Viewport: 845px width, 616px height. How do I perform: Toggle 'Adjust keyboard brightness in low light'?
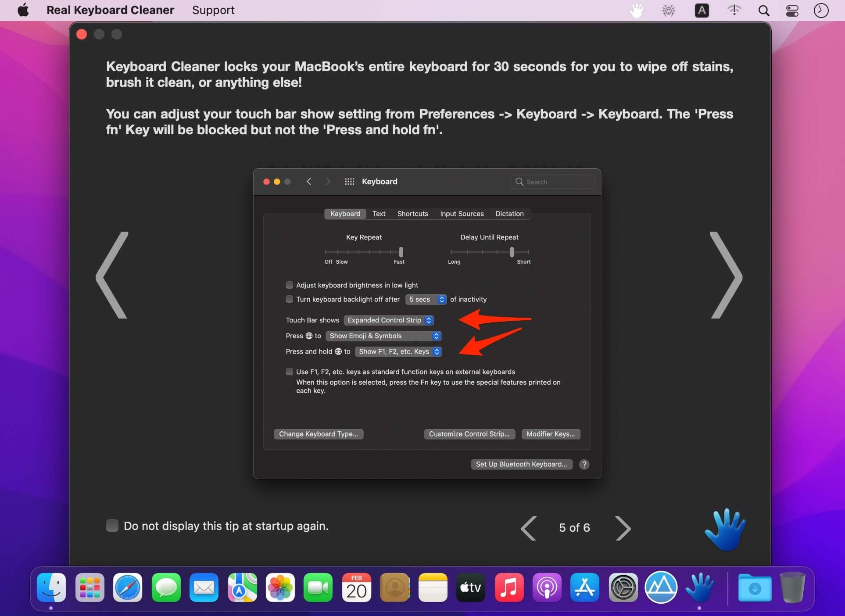[289, 285]
